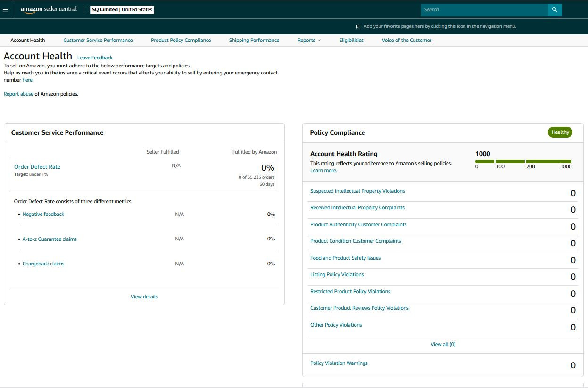The image size is (588, 388).
Task: Open Policy Violation Warnings link
Action: coord(339,363)
